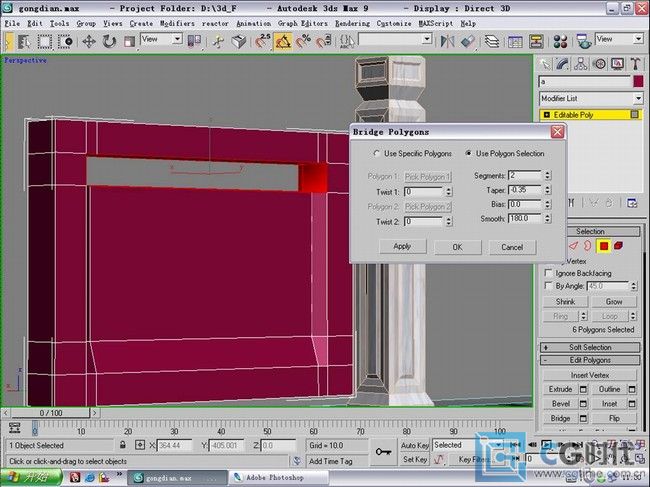This screenshot has width=650, height=487.
Task: Open the Material Editor icon
Action: pyautogui.click(x=560, y=41)
